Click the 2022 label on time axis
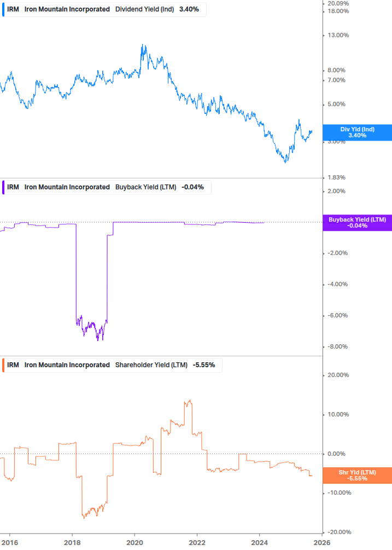This screenshot has width=392, height=550. click(x=197, y=543)
